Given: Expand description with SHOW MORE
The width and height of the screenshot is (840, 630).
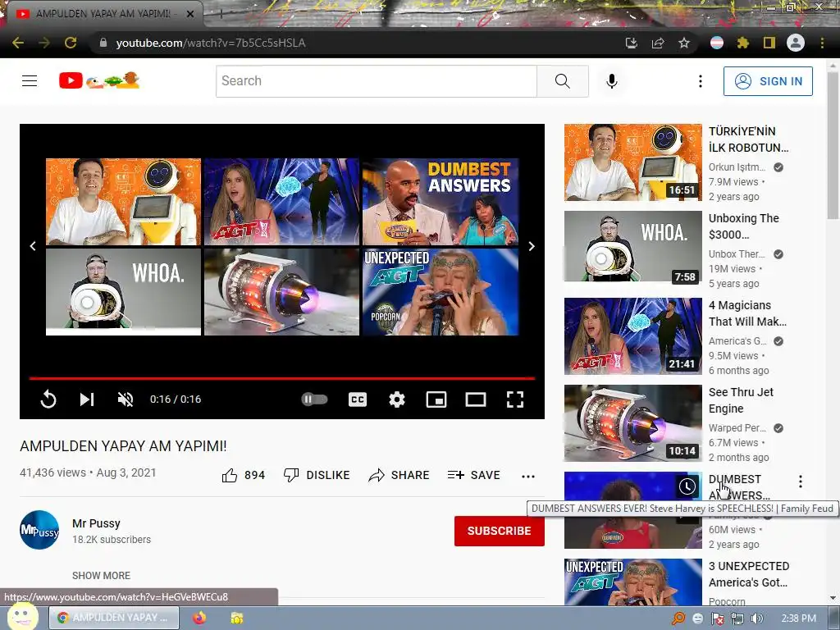Looking at the screenshot, I should 101,575.
